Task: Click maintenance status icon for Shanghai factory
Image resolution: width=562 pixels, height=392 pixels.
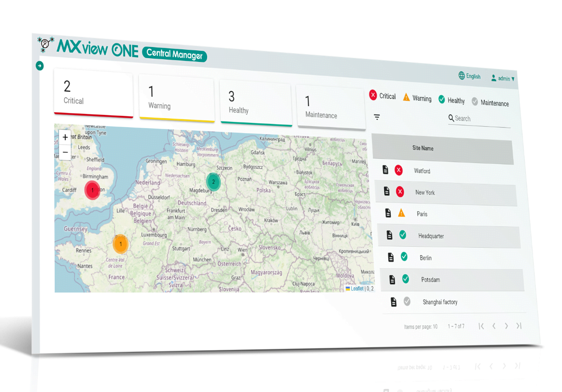Action: coord(407,301)
